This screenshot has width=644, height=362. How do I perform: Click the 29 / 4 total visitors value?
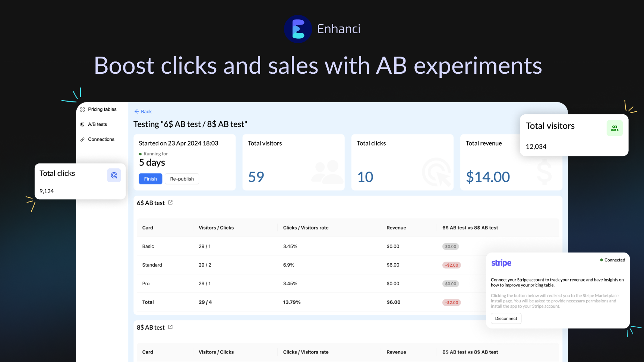(205, 302)
